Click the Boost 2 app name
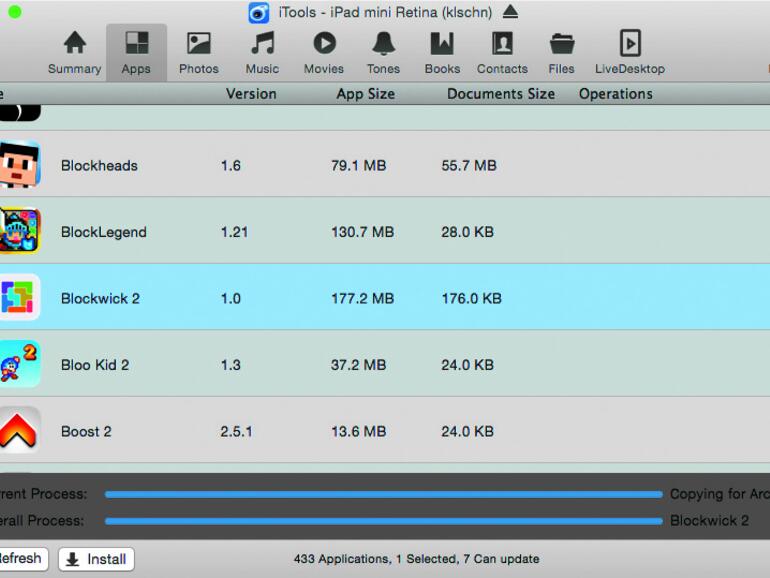Screen dimensions: 770x578 pos(86,431)
